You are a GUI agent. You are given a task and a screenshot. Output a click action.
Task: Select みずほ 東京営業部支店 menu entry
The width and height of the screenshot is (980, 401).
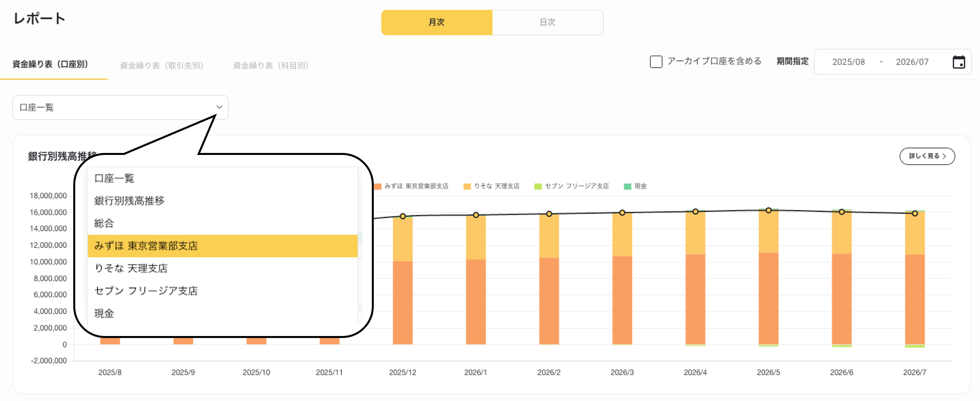point(147,246)
